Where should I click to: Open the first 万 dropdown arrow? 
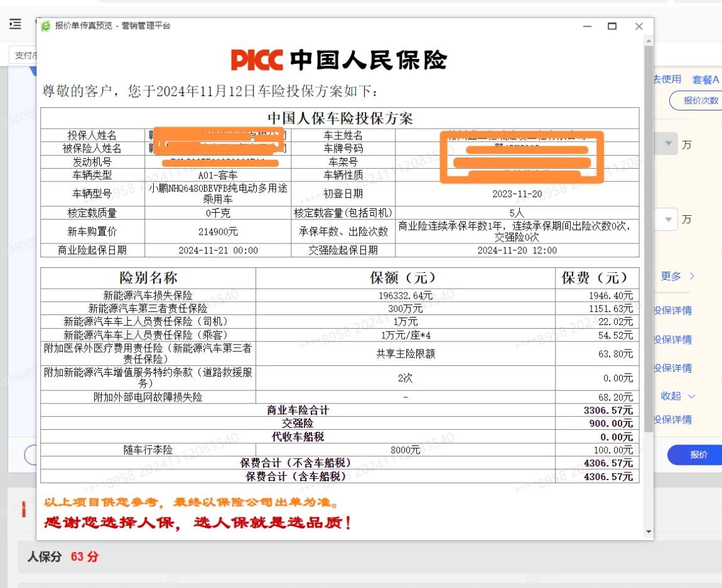pos(668,144)
